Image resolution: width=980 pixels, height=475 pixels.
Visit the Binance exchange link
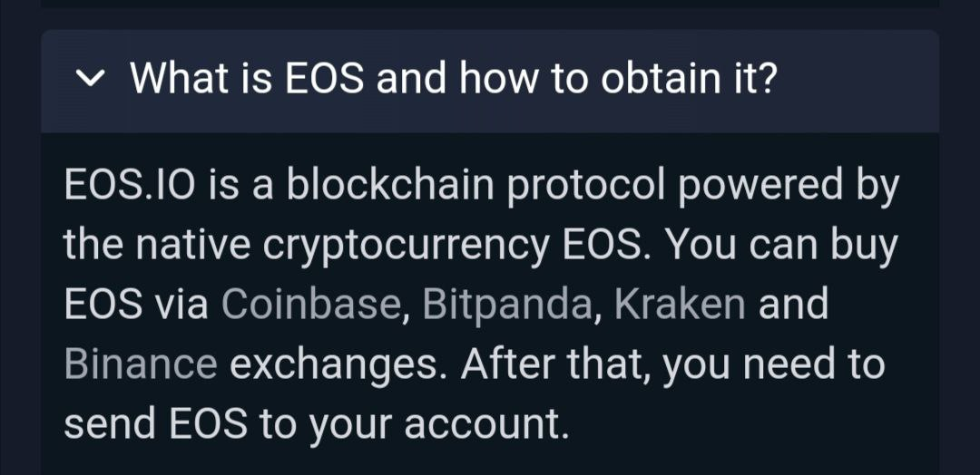141,364
